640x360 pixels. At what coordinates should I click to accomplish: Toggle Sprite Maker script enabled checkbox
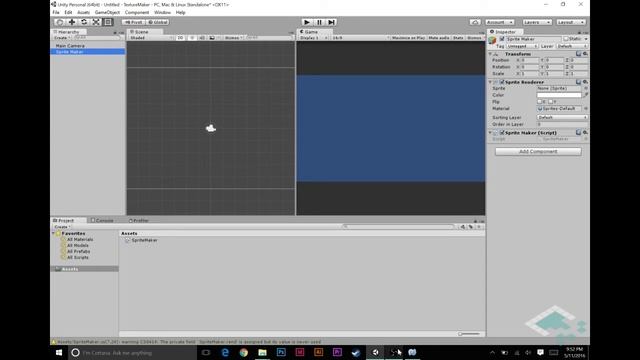click(x=502, y=133)
